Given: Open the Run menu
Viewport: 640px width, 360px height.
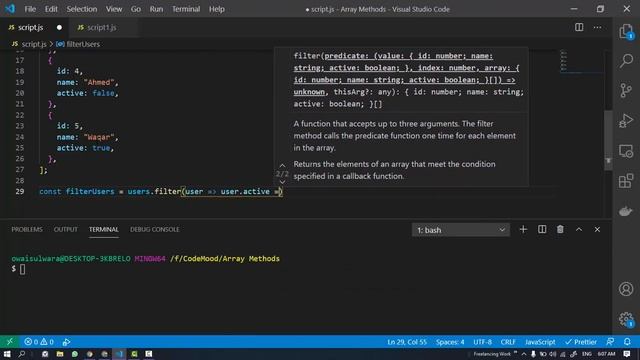Looking at the screenshot, I should point(156,9).
